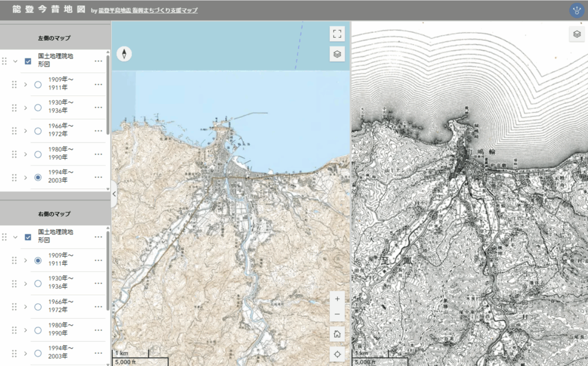Image resolution: width=588 pixels, height=366 pixels.
Task: Expand the 1909年～1911年 left map layer
Action: (x=25, y=84)
